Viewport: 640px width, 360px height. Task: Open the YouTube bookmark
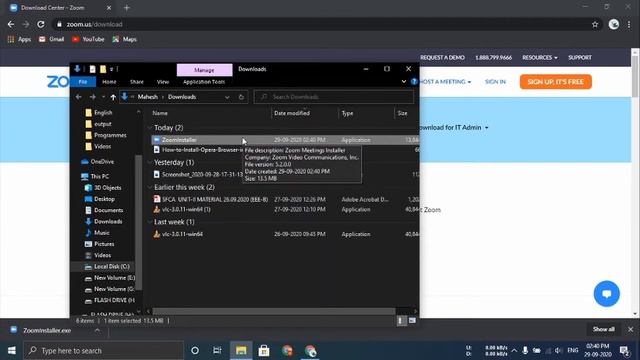(88, 39)
